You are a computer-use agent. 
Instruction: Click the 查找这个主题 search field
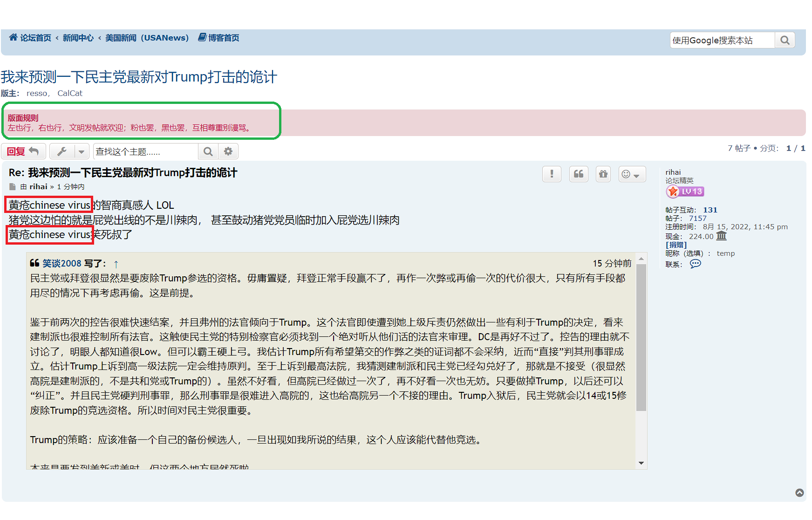pos(146,151)
